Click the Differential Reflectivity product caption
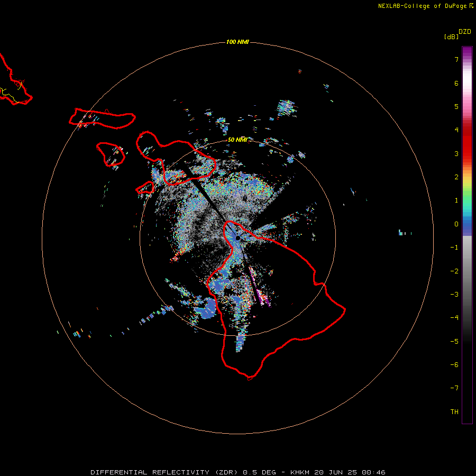476x476 pixels. pyautogui.click(x=238, y=472)
